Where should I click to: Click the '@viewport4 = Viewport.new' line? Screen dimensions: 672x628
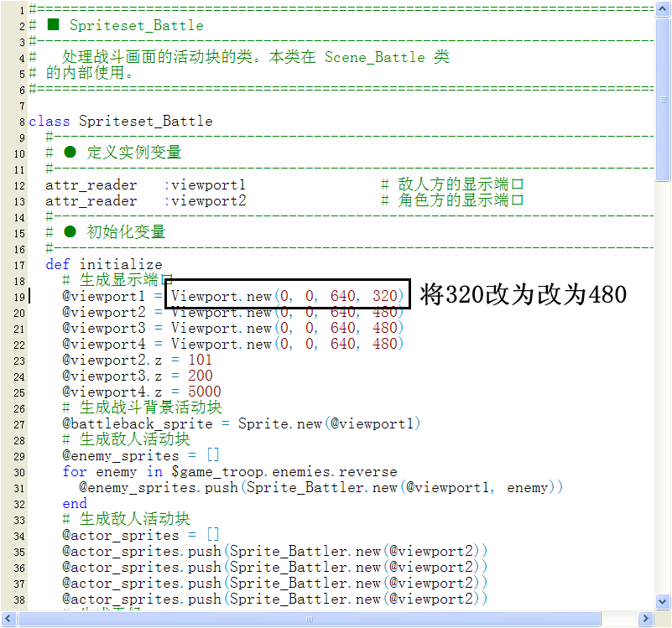coord(232,344)
